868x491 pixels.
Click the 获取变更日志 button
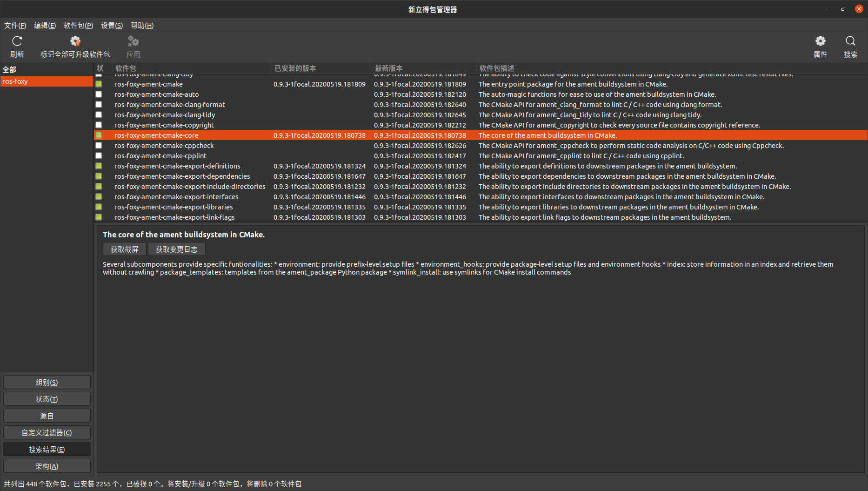coord(176,249)
